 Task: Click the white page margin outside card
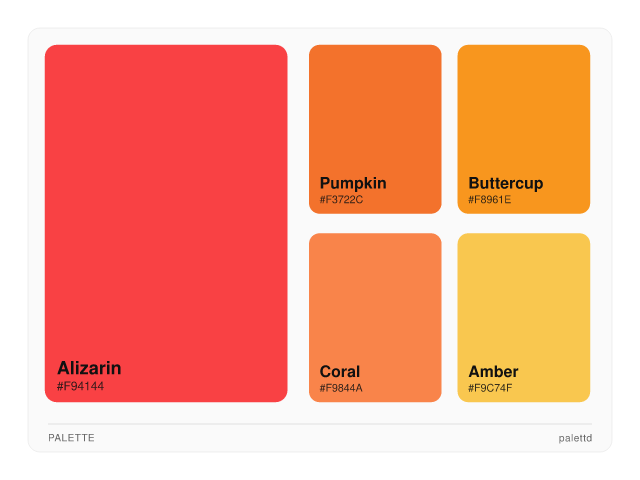point(320,466)
